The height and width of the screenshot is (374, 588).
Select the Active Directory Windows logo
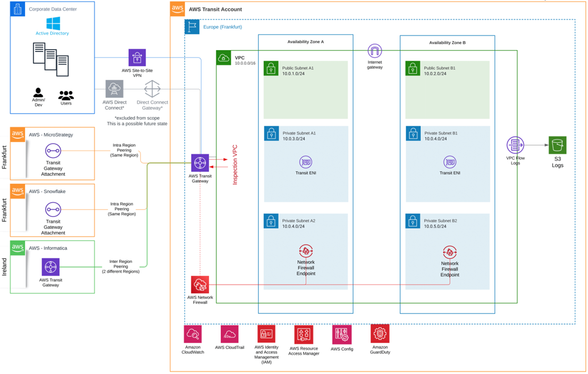pyautogui.click(x=53, y=23)
